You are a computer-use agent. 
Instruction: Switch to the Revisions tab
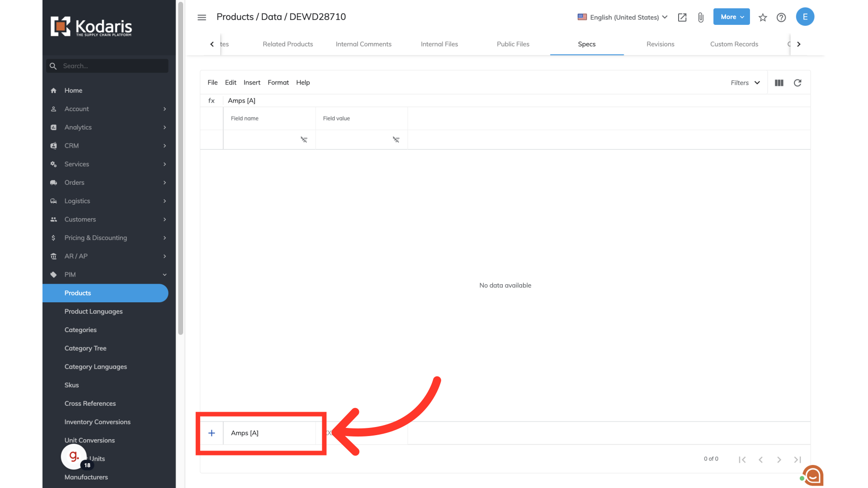pyautogui.click(x=660, y=44)
